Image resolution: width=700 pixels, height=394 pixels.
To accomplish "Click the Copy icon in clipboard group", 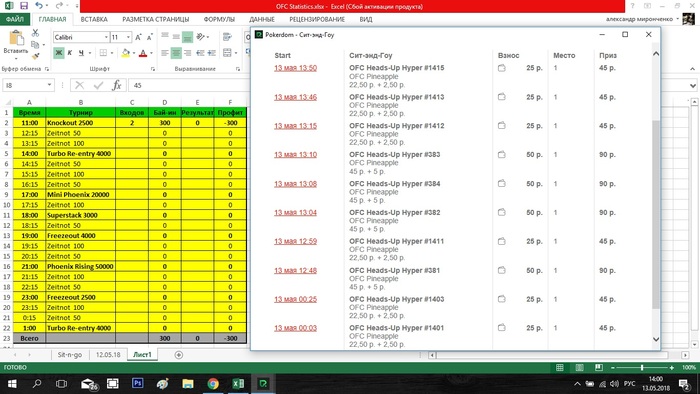I will [35, 44].
